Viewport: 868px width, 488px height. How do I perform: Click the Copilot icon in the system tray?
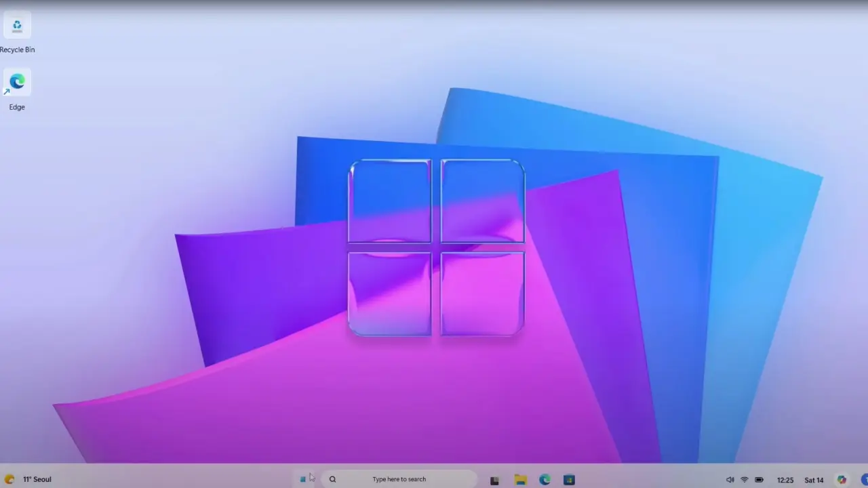(x=842, y=479)
